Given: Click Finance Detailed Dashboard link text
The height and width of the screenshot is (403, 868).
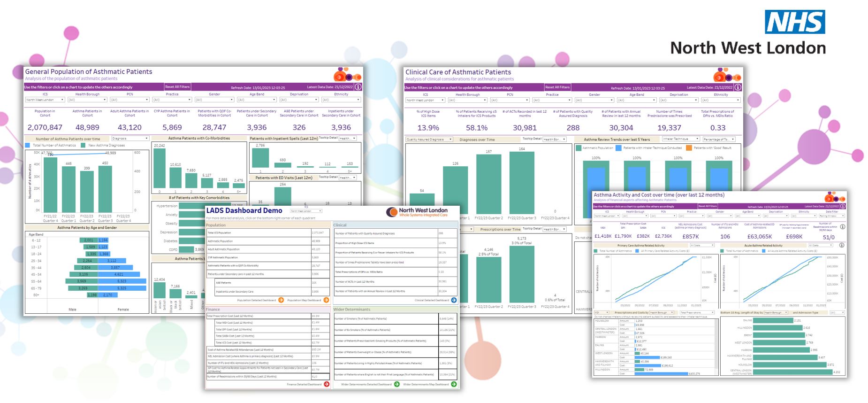Looking at the screenshot, I should [305, 384].
